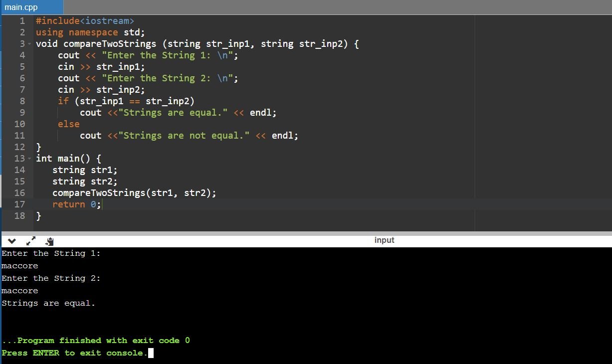
Task: Click the 'using namespace std;' line
Action: click(x=90, y=32)
